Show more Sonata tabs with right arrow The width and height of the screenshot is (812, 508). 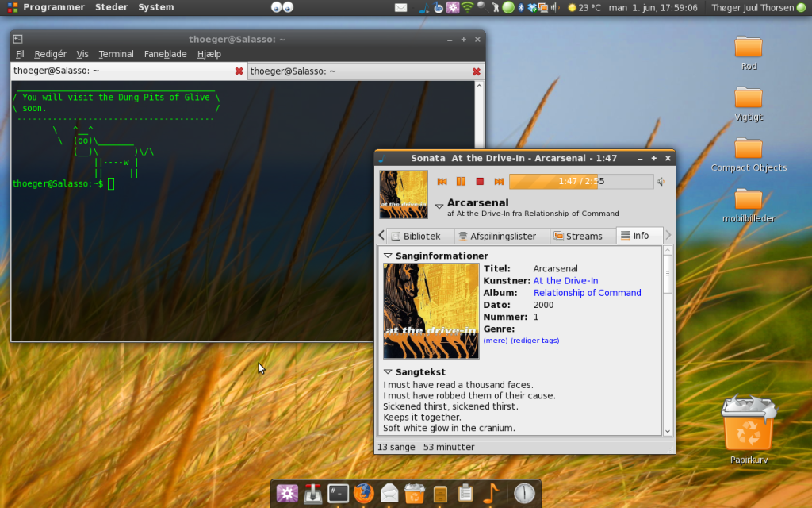[x=668, y=235]
